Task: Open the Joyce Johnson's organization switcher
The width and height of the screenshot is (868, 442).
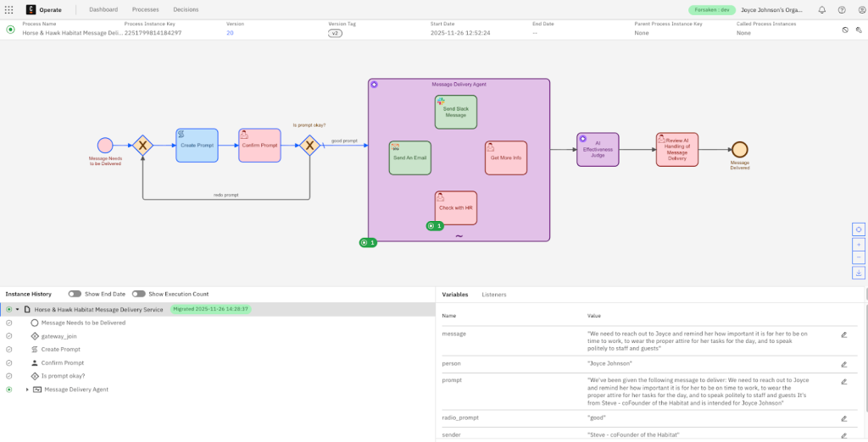Action: 771,10
